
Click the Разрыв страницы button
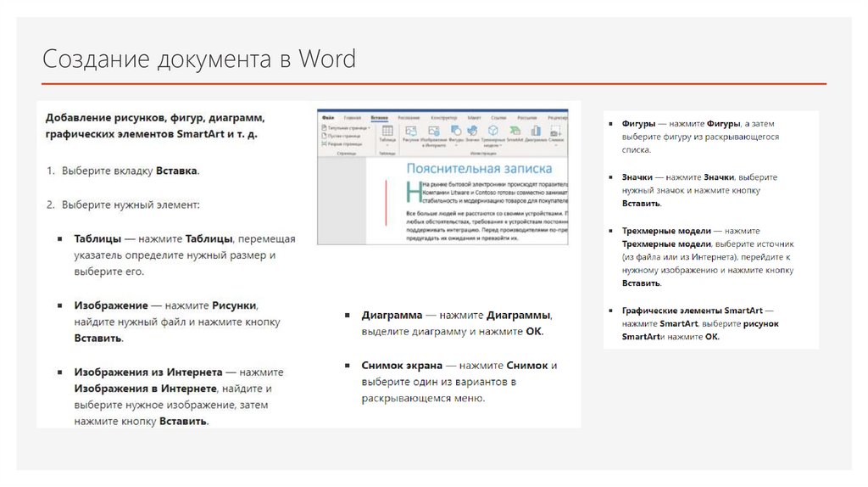click(344, 144)
